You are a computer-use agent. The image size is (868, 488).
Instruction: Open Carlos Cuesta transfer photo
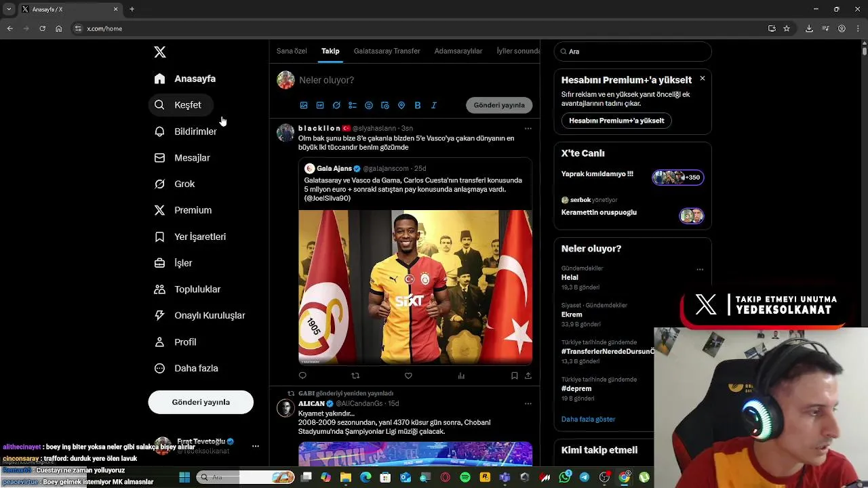click(x=415, y=287)
